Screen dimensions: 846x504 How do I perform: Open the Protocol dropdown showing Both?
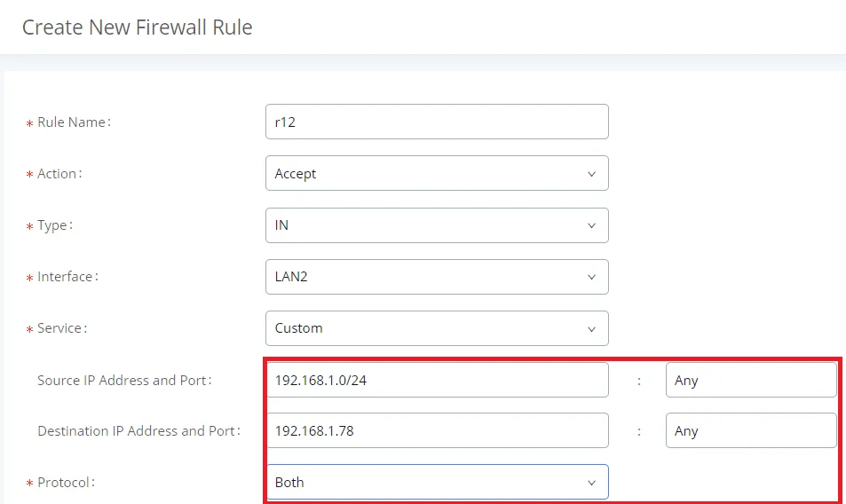pos(437,482)
